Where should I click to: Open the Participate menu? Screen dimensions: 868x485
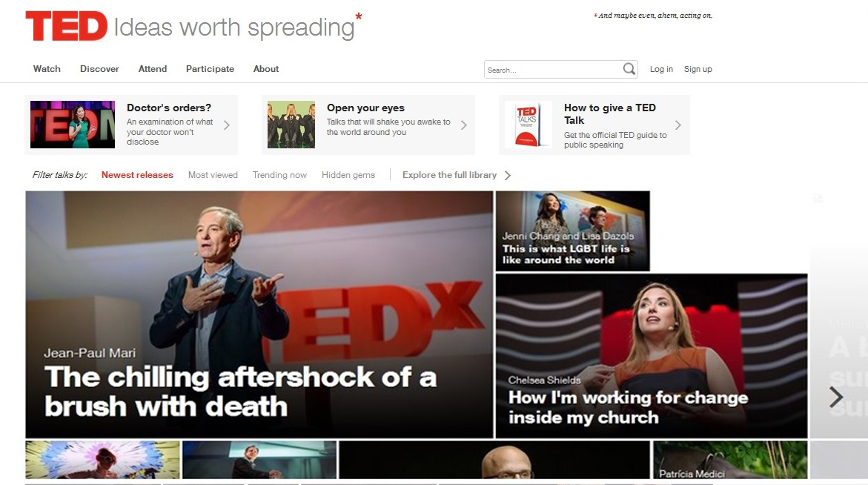[x=210, y=69]
